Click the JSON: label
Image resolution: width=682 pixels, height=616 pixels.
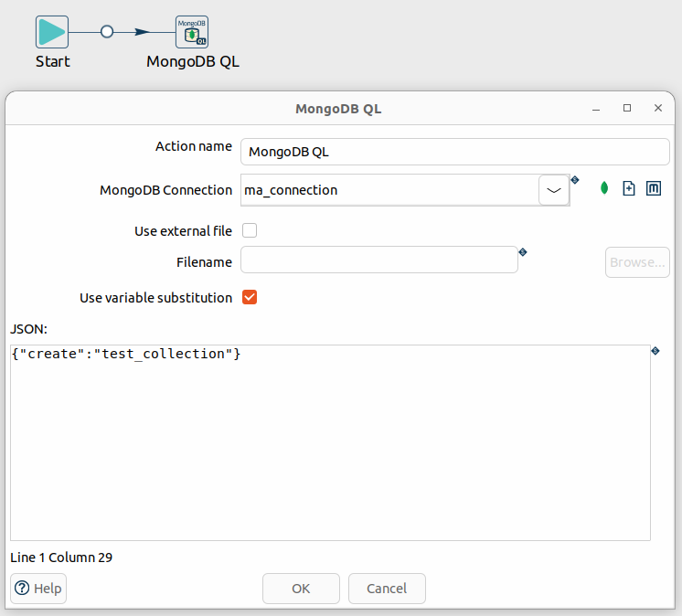pyautogui.click(x=28, y=329)
